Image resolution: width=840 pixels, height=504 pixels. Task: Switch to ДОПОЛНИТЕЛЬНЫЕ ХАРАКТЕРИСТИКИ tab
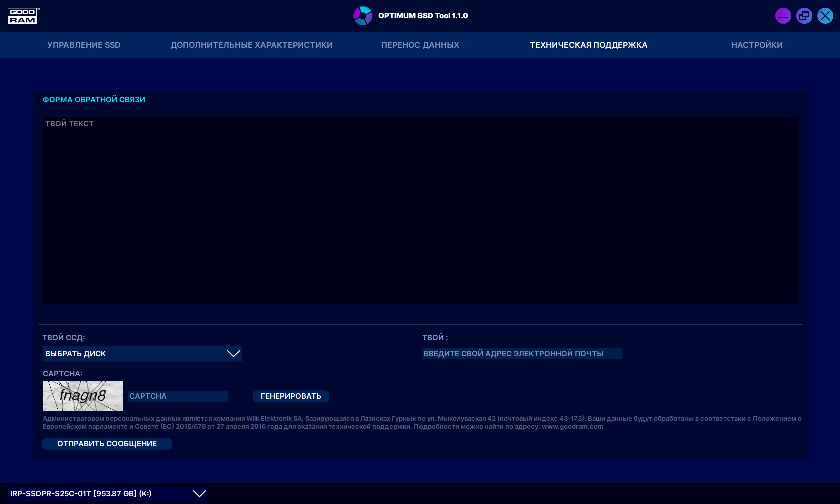point(252,45)
